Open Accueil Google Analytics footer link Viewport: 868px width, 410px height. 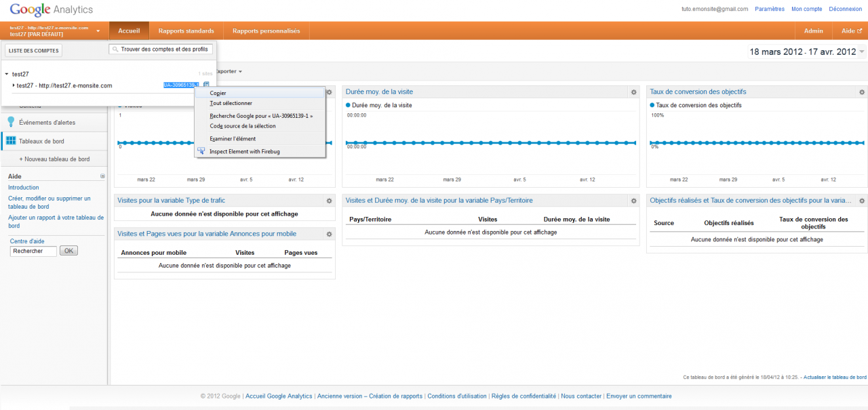(x=279, y=396)
